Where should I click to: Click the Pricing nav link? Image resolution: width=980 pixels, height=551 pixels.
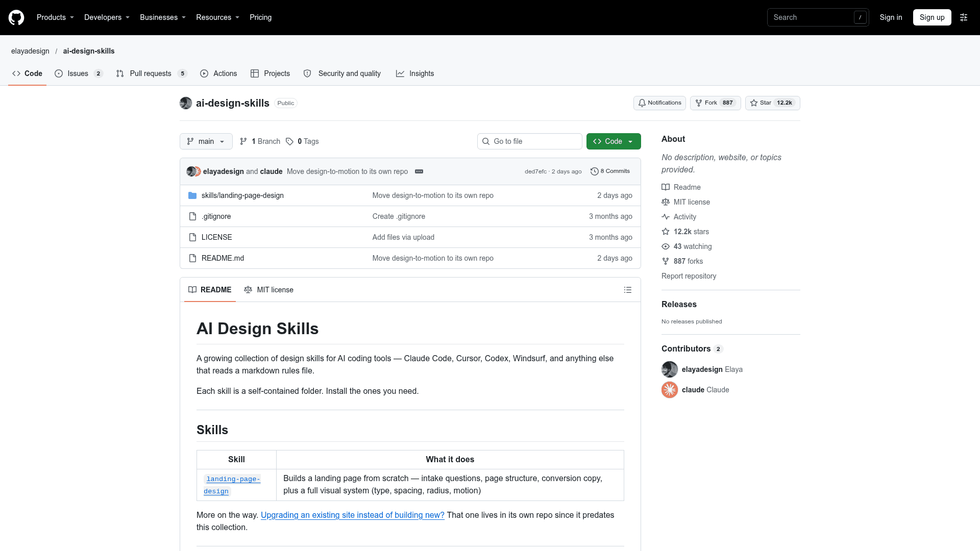(260, 17)
